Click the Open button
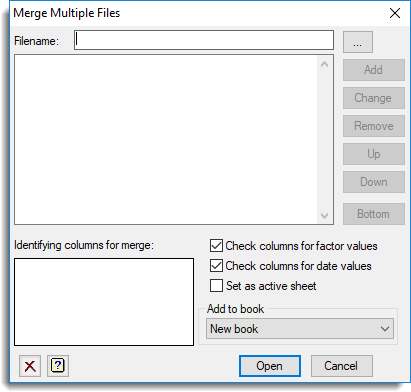 tap(270, 366)
